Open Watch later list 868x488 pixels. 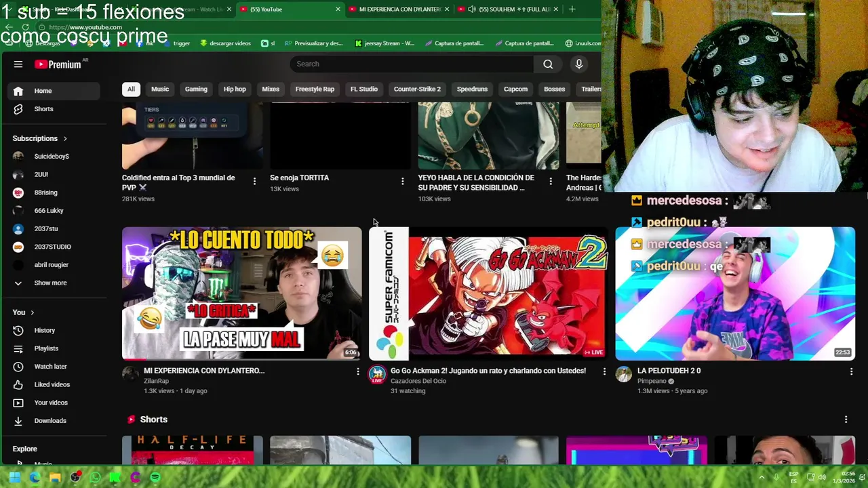coord(52,367)
